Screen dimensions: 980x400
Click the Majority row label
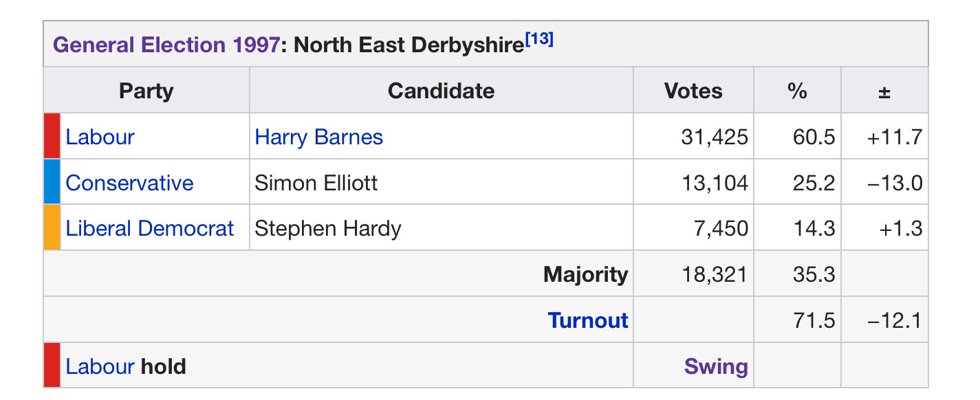click(x=585, y=274)
